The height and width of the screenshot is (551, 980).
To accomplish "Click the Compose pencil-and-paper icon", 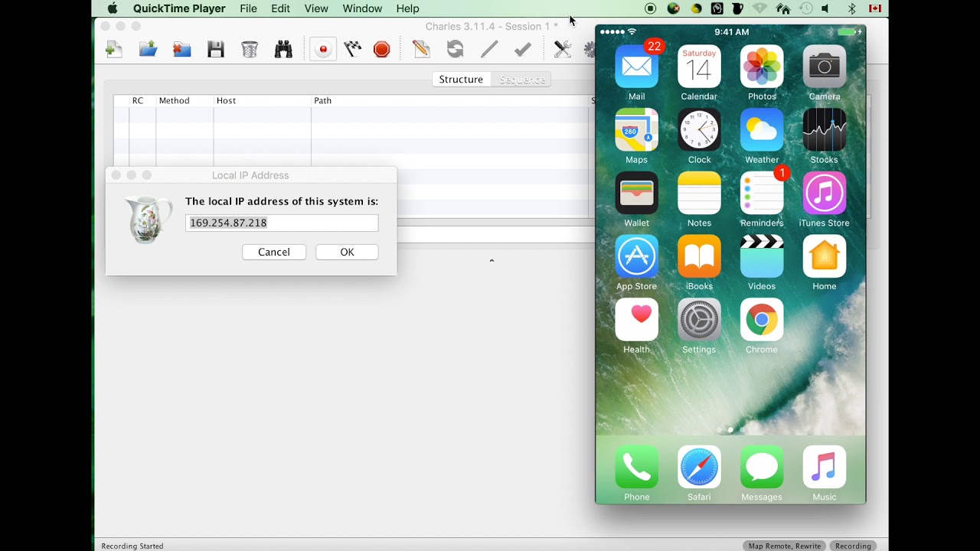I will pos(421,50).
